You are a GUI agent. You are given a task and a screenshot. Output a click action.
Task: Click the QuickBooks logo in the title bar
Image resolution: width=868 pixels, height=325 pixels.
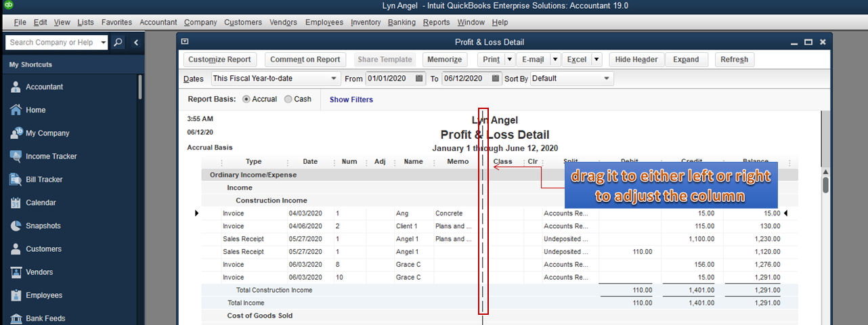coord(9,5)
